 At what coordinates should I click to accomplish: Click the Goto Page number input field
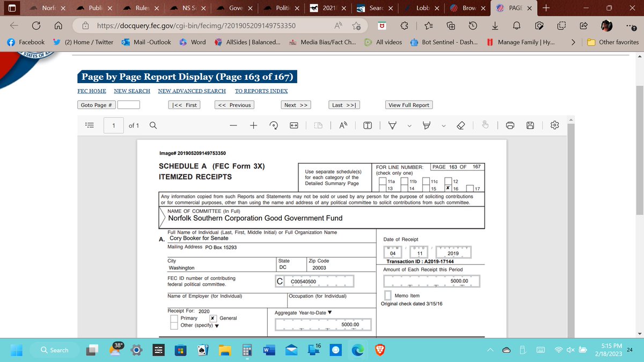point(129,105)
